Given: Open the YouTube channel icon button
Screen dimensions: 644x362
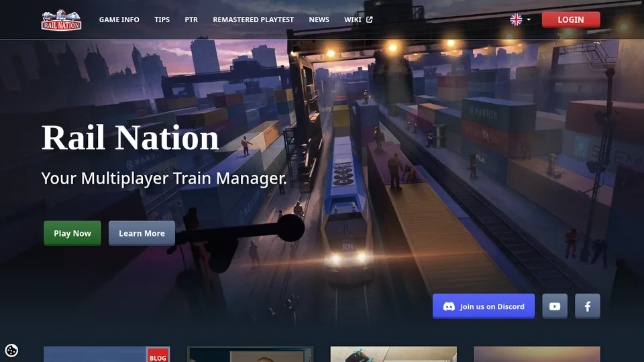Looking at the screenshot, I should tap(555, 306).
